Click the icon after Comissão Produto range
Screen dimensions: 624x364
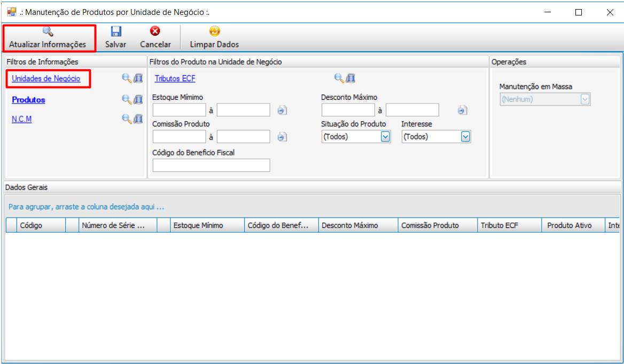(282, 137)
